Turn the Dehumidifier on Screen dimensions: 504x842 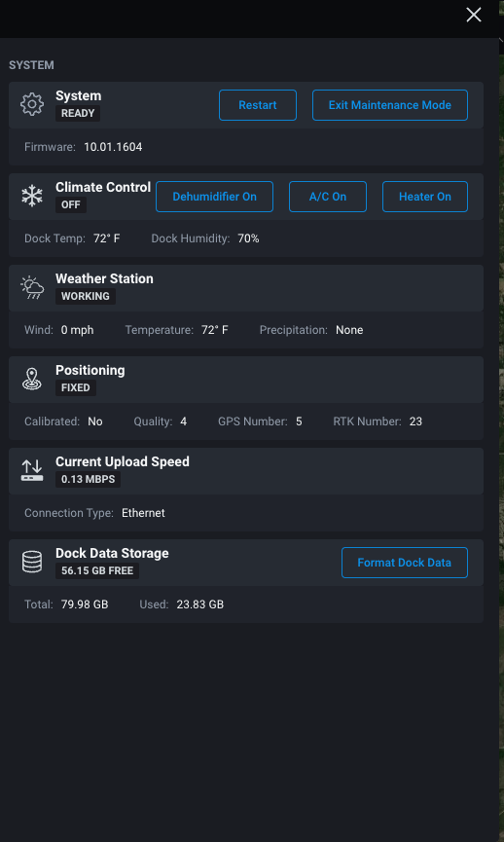click(x=214, y=197)
